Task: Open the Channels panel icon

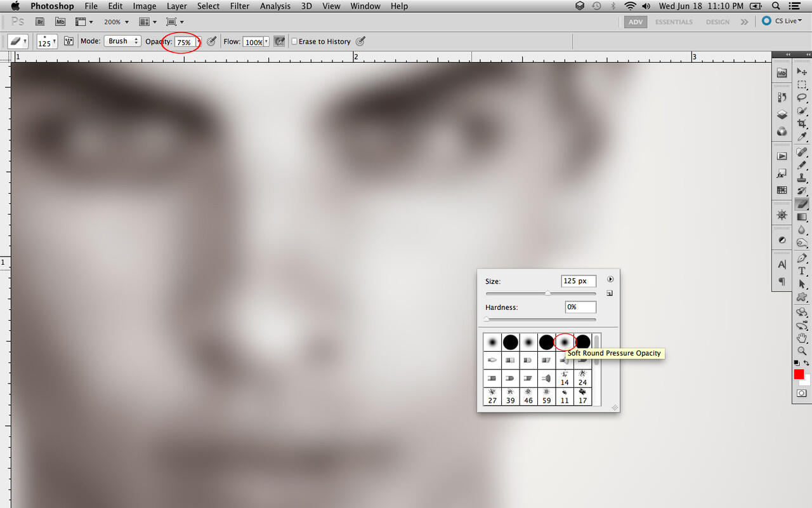Action: 782,132
